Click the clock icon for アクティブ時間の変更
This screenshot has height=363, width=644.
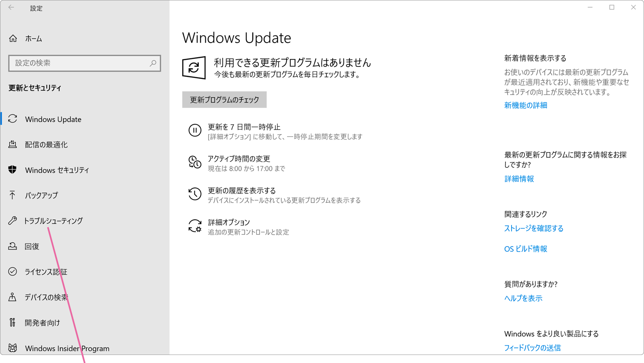(195, 162)
